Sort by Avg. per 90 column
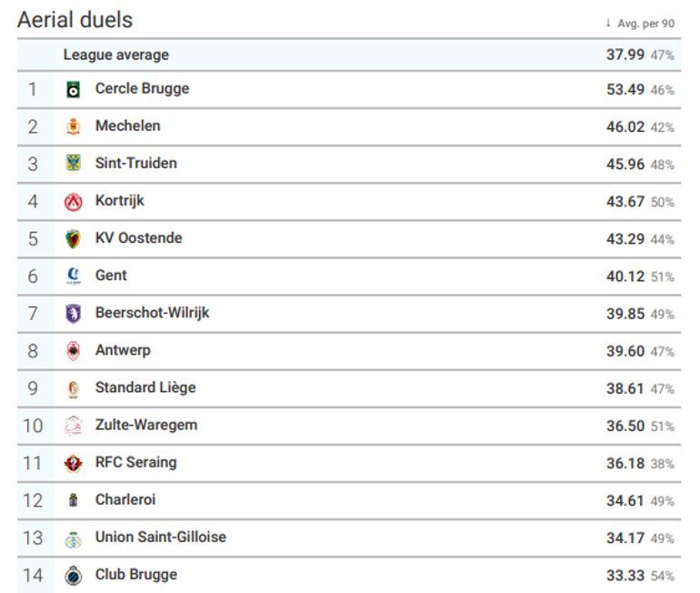 645,23
